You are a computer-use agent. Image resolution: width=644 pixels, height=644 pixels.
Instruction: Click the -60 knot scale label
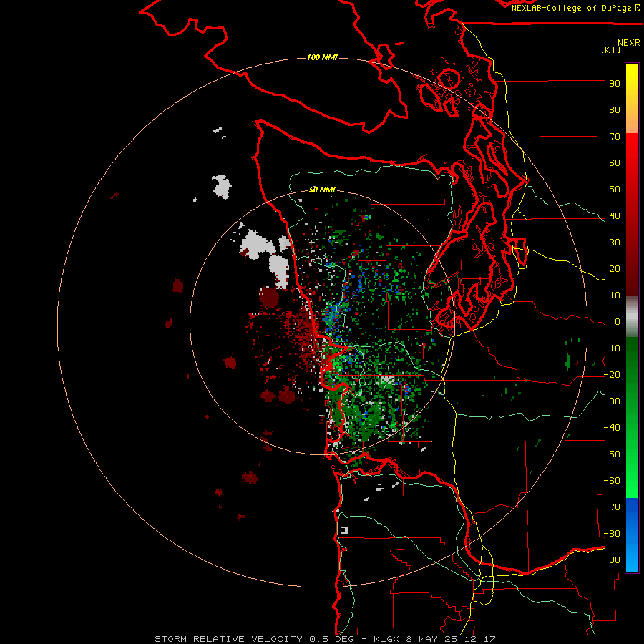tap(612, 481)
